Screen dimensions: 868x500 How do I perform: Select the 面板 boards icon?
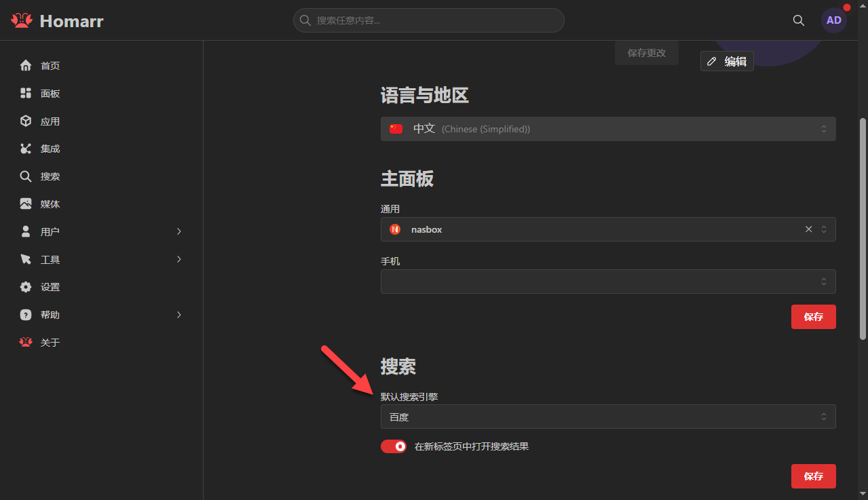(x=26, y=93)
